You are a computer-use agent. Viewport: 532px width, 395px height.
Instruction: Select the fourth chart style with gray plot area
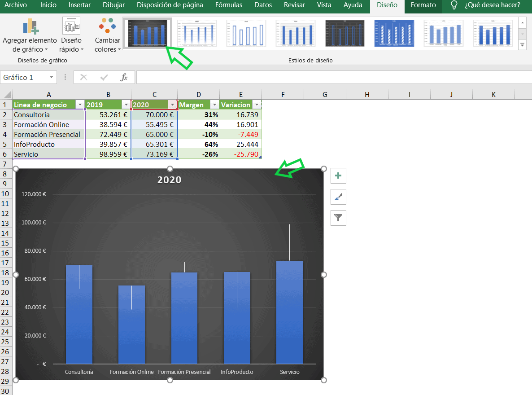click(x=296, y=33)
